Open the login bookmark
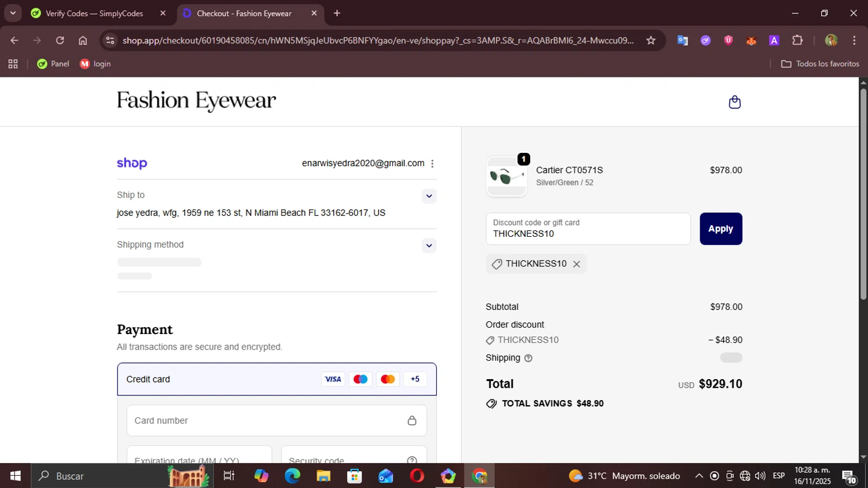Viewport: 868px width, 488px height. point(95,64)
